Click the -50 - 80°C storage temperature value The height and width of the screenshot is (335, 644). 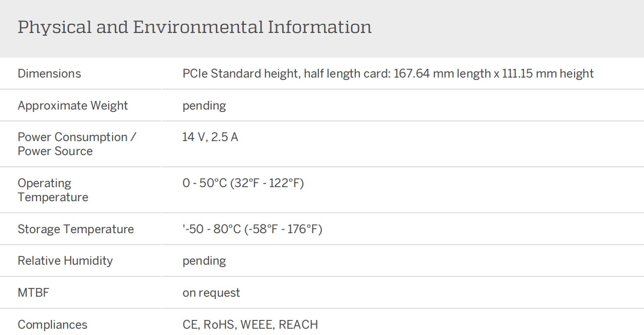coord(252,229)
